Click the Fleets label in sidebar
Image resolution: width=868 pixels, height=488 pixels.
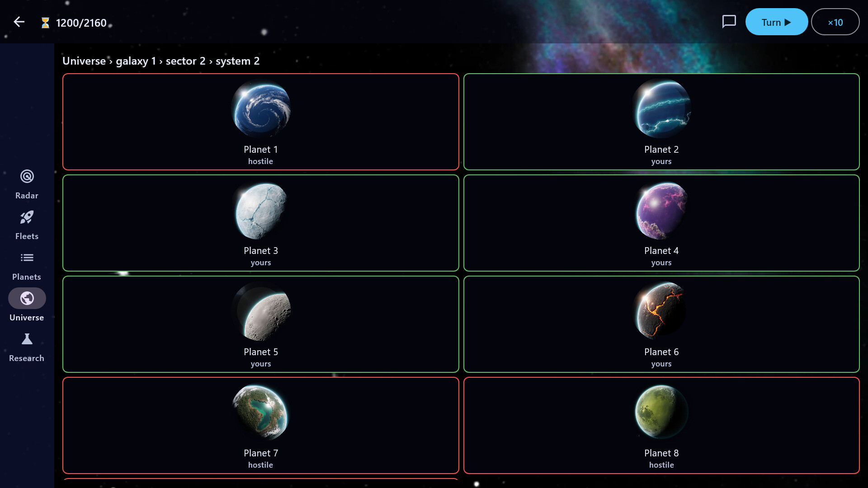tap(27, 236)
